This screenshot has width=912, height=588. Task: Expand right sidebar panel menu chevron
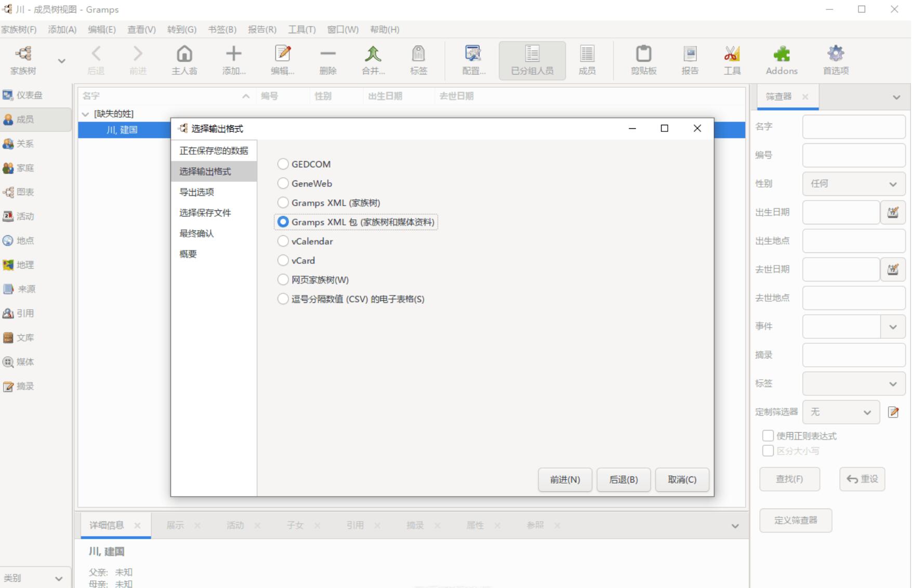896,97
